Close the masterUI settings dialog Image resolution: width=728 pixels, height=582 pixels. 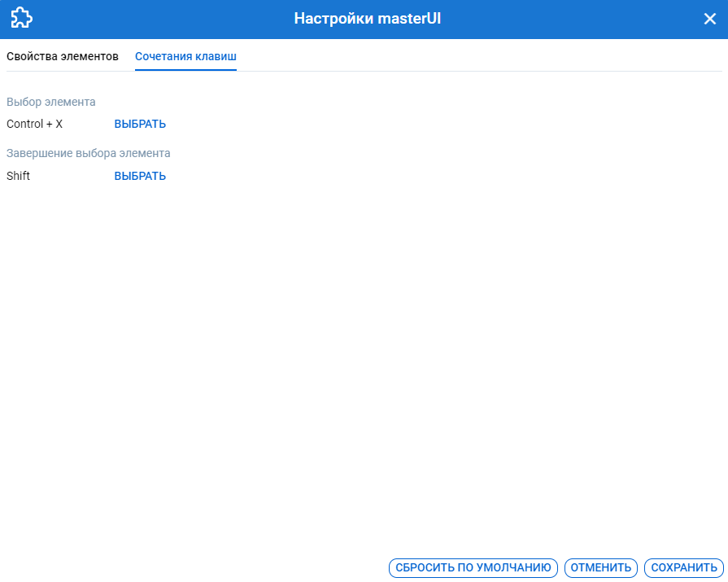click(x=709, y=20)
